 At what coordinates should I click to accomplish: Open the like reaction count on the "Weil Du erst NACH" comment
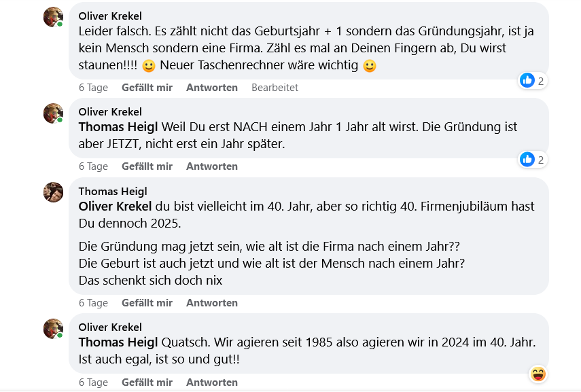pyautogui.click(x=541, y=160)
